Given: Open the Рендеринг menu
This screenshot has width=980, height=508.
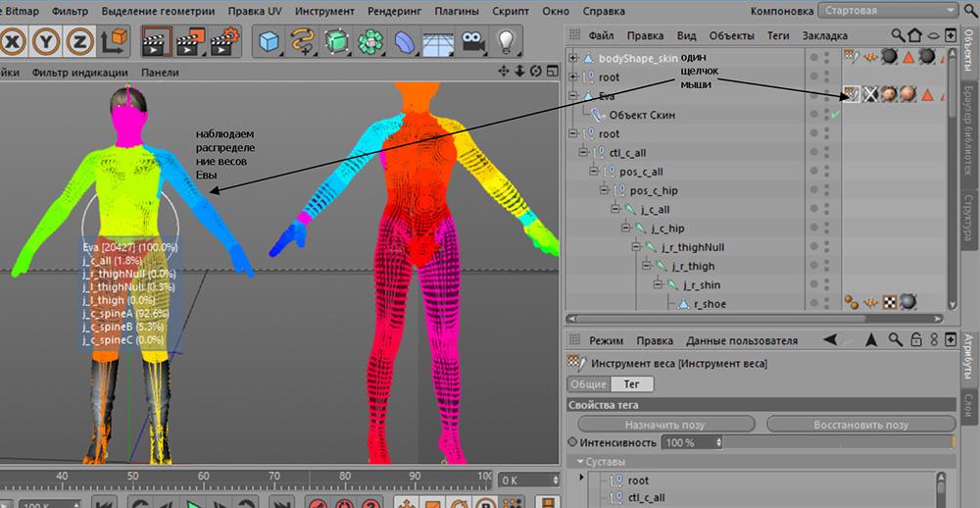Looking at the screenshot, I should point(394,11).
